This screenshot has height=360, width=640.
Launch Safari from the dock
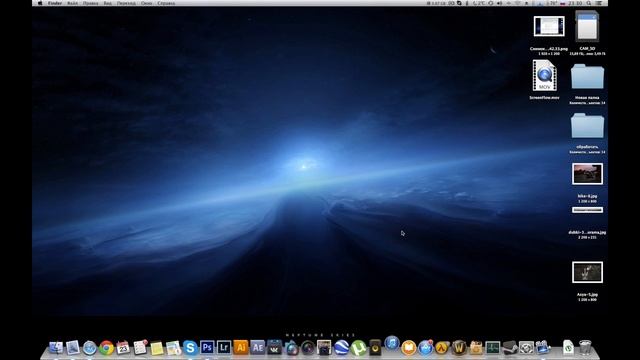pos(89,348)
